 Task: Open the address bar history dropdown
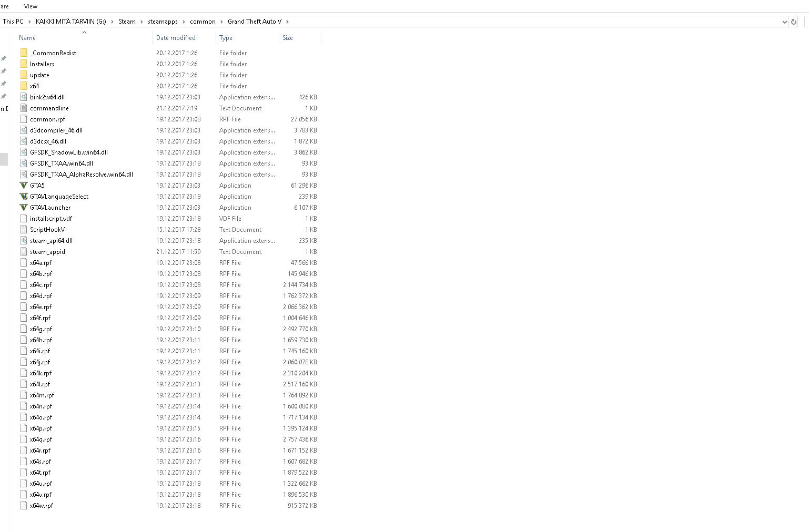click(x=784, y=22)
